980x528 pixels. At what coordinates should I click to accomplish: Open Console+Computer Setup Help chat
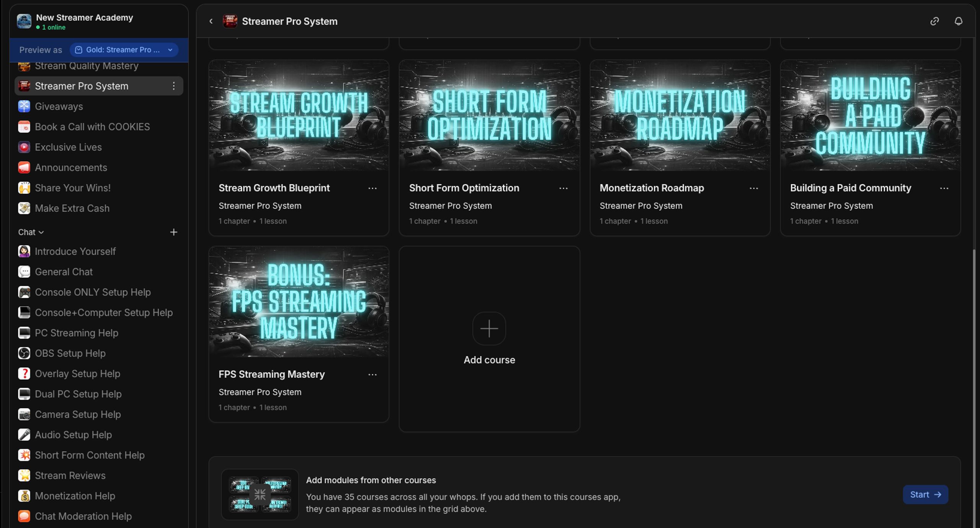click(x=99, y=312)
